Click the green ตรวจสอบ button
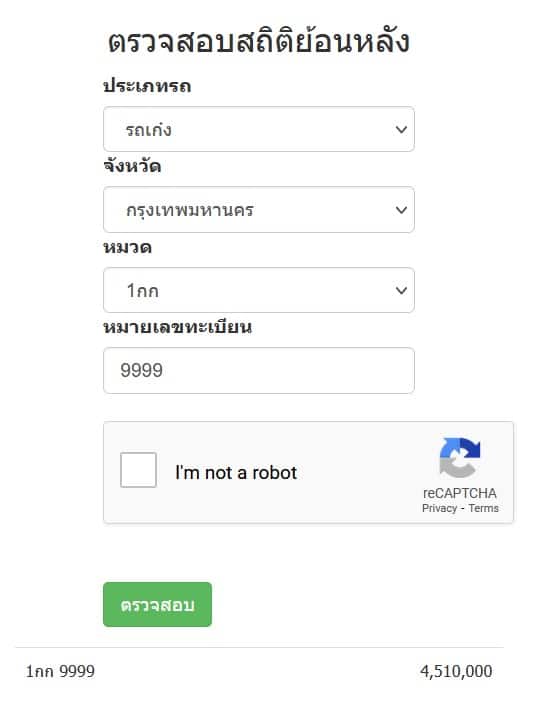546x703 pixels. pyautogui.click(x=157, y=604)
